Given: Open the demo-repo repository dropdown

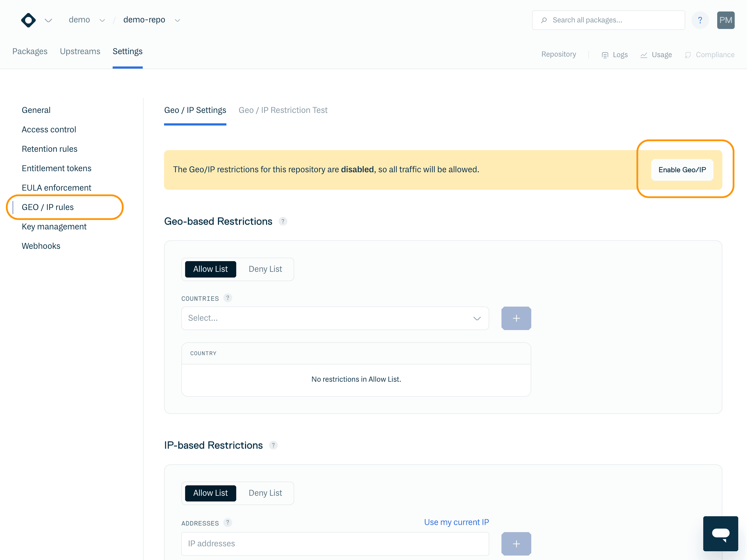Looking at the screenshot, I should pos(177,20).
